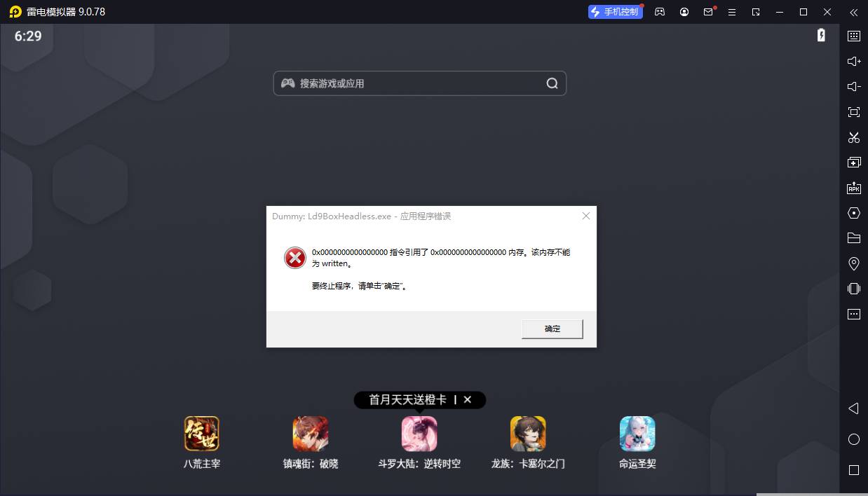Collapse the sidebar with double chevron

tap(853, 12)
